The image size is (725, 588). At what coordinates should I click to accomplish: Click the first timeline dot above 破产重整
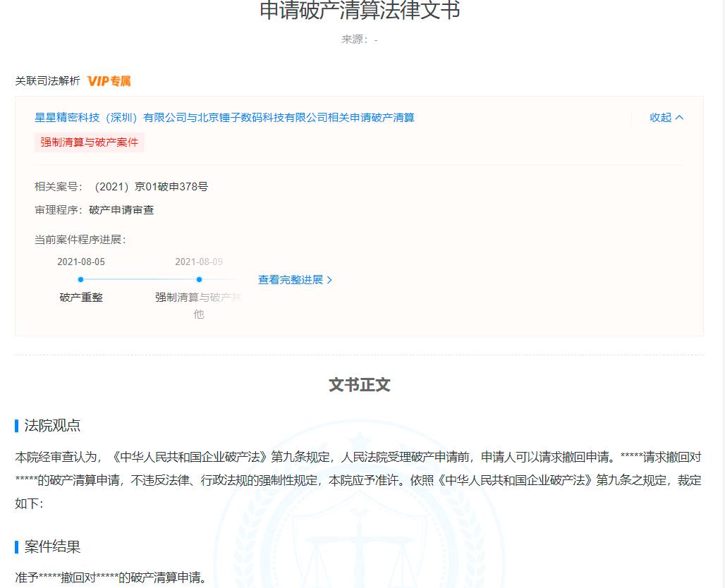pyautogui.click(x=80, y=280)
